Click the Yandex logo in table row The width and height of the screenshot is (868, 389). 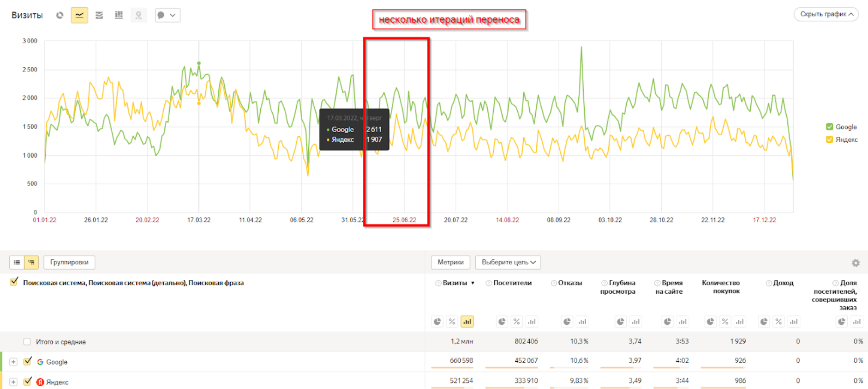click(x=40, y=382)
